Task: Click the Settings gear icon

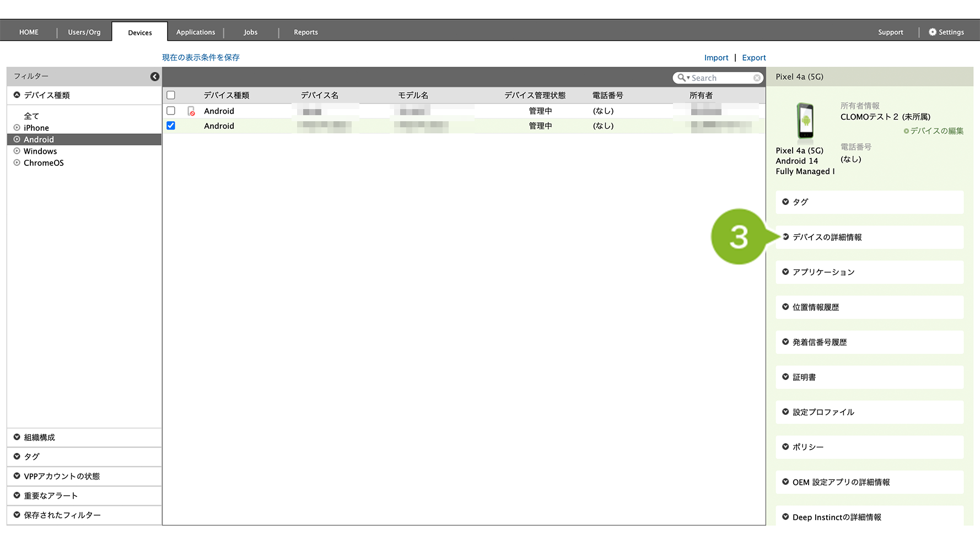Action: click(933, 32)
